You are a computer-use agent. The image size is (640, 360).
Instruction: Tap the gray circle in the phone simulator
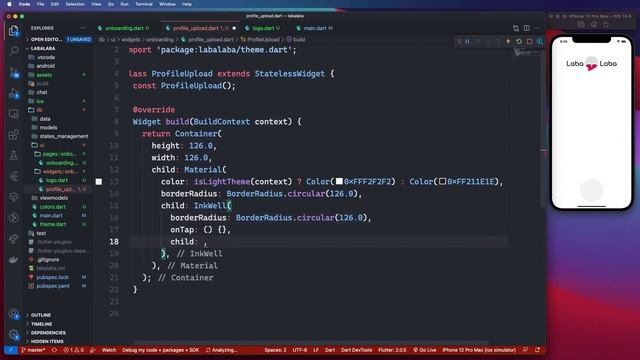click(591, 190)
